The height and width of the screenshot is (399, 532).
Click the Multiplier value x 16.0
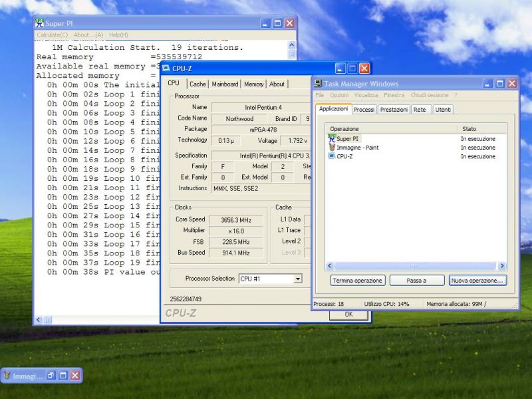[x=236, y=231]
